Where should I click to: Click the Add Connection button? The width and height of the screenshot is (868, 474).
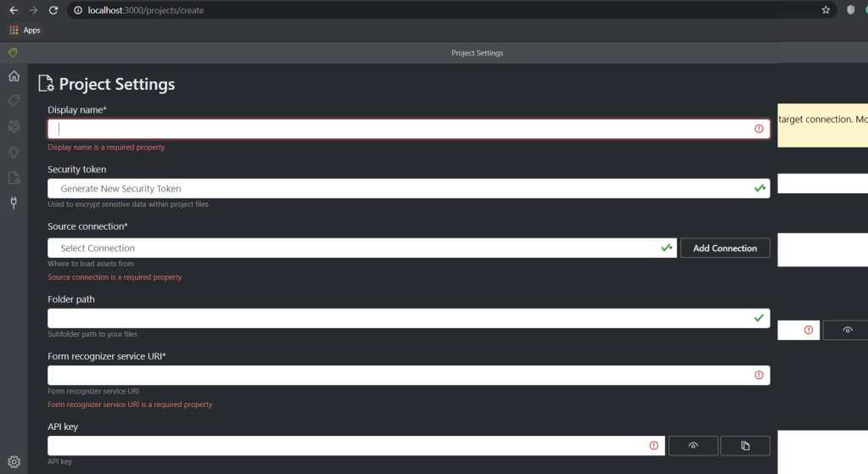pos(725,248)
